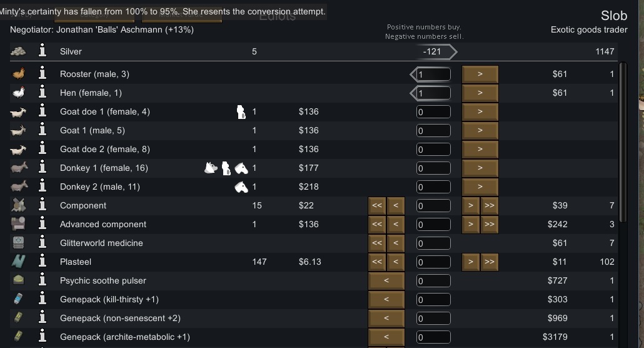Sell one Donkey 1 with arrow
This screenshot has width=644, height=348.
tap(480, 168)
